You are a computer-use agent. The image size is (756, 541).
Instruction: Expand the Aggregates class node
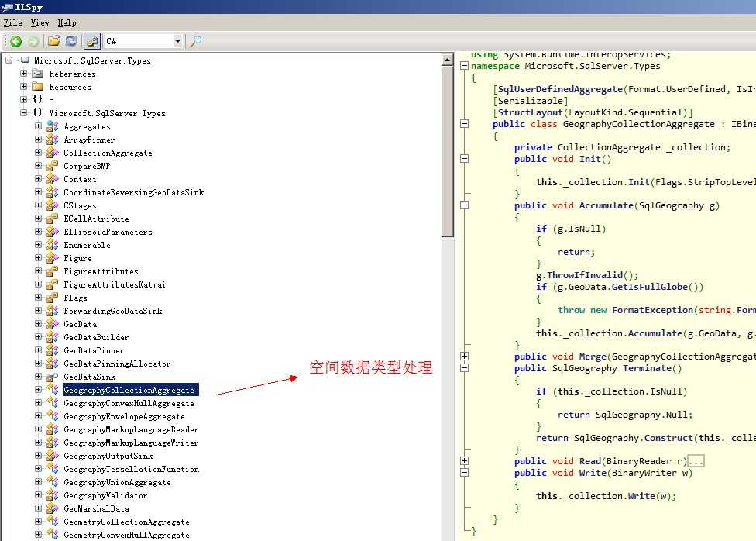(39, 126)
